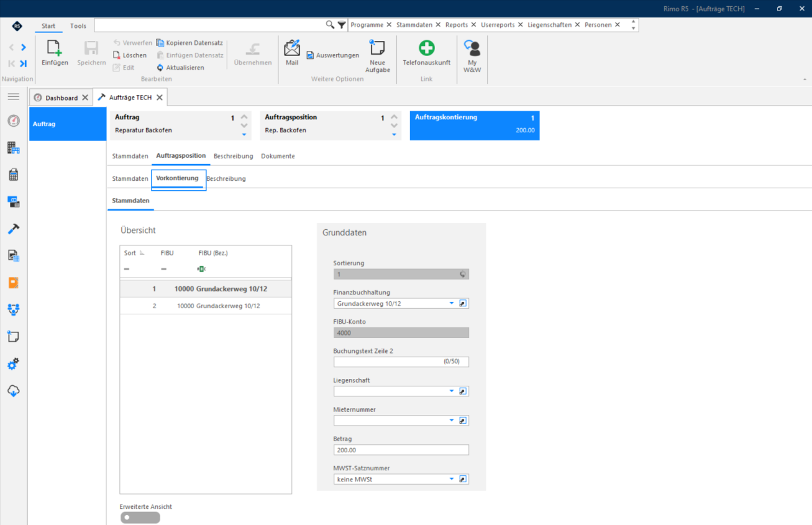Open the calculator icon in the sidebar
The image size is (812, 525).
coord(14,175)
